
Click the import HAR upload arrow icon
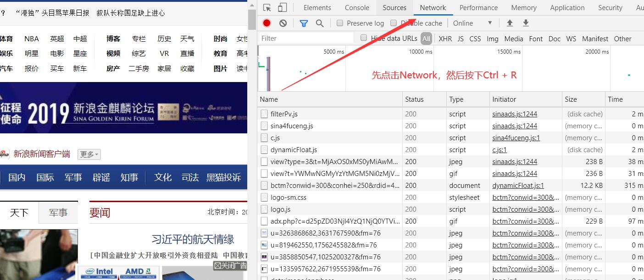click(510, 23)
